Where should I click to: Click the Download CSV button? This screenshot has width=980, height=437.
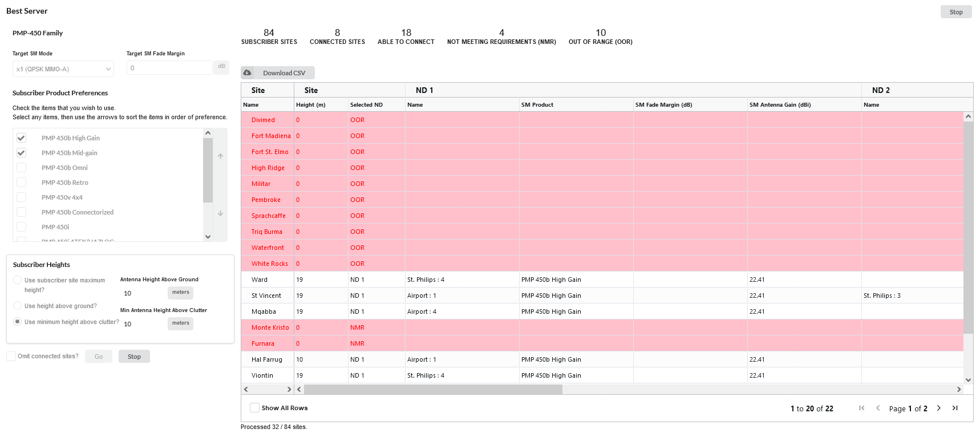(278, 73)
